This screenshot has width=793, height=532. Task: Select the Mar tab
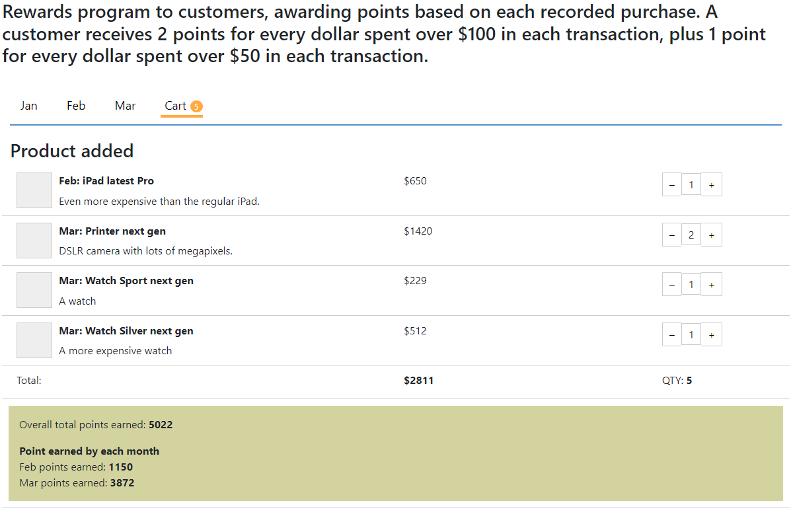click(125, 106)
